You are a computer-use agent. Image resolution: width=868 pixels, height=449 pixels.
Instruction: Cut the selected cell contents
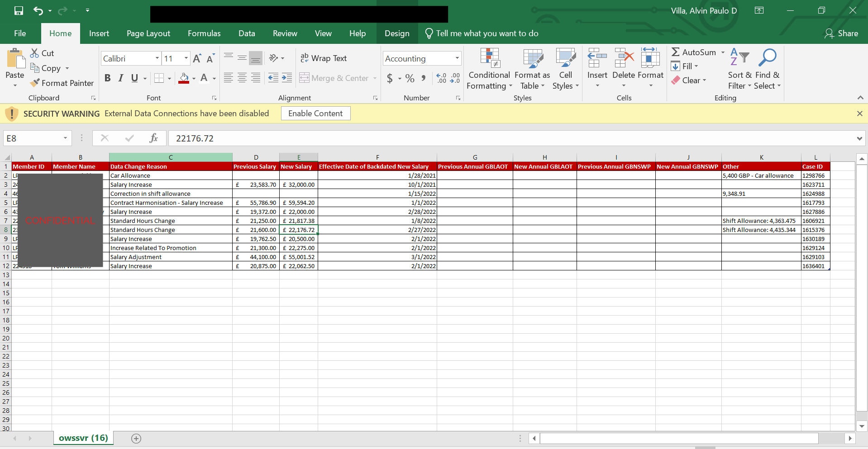coord(42,53)
